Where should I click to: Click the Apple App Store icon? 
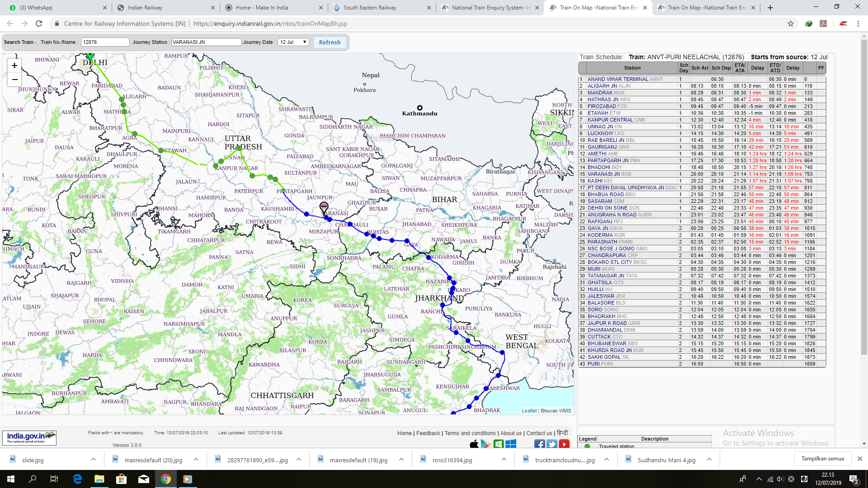474,444
